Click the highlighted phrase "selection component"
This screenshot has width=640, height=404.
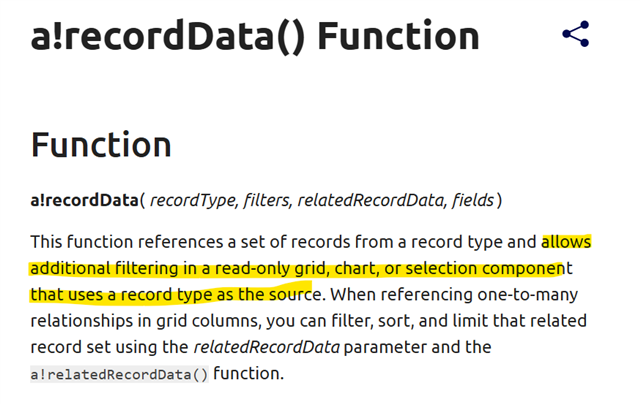click(x=494, y=269)
